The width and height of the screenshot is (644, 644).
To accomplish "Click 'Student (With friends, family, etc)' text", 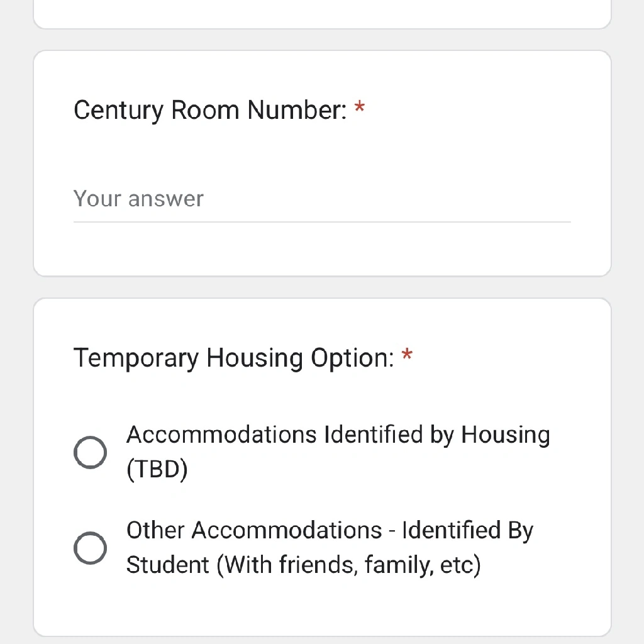I will (x=304, y=565).
